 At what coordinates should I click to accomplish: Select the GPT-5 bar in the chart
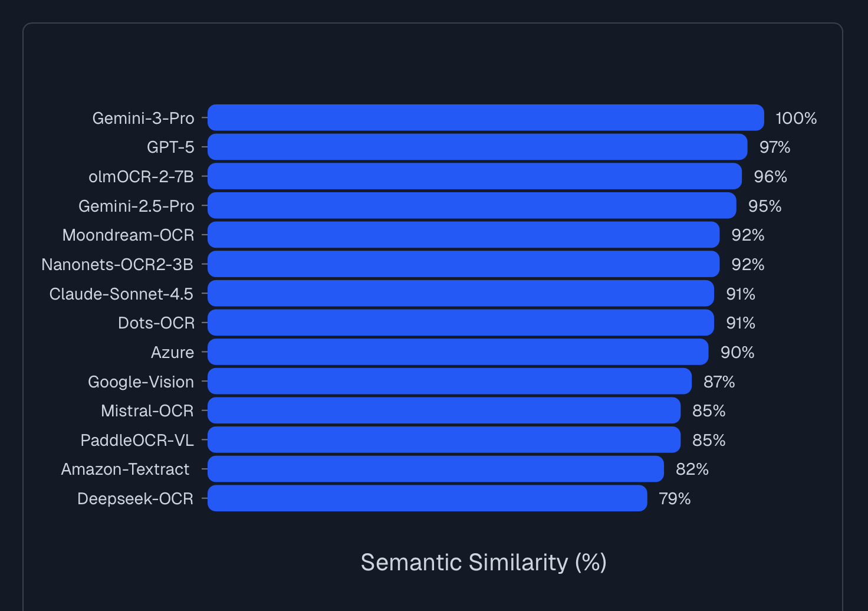click(477, 147)
